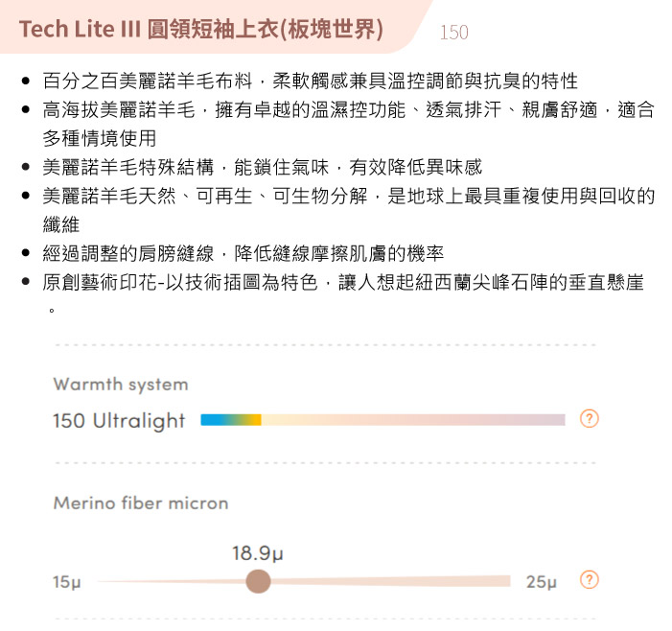
Task: Click the Merino fiber micron heading
Action: coord(141,502)
